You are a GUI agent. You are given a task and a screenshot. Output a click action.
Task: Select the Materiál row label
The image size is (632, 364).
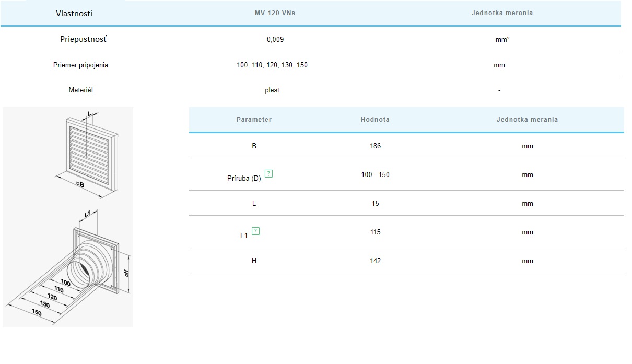click(x=81, y=90)
